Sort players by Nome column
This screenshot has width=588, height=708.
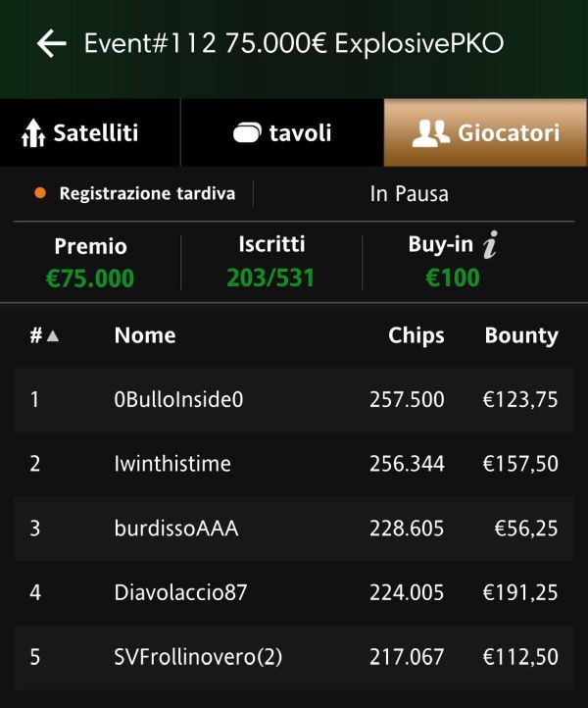pyautogui.click(x=145, y=335)
